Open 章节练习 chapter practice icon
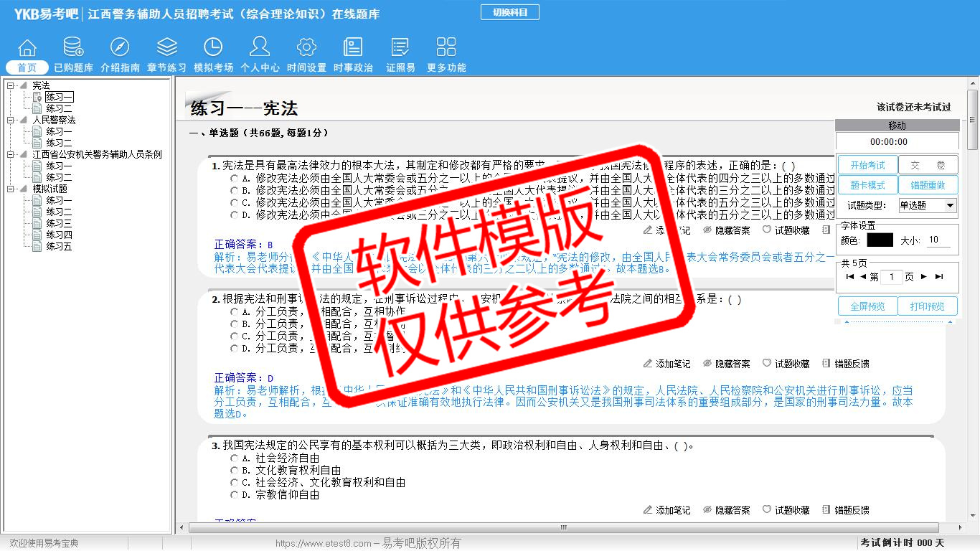 166,47
